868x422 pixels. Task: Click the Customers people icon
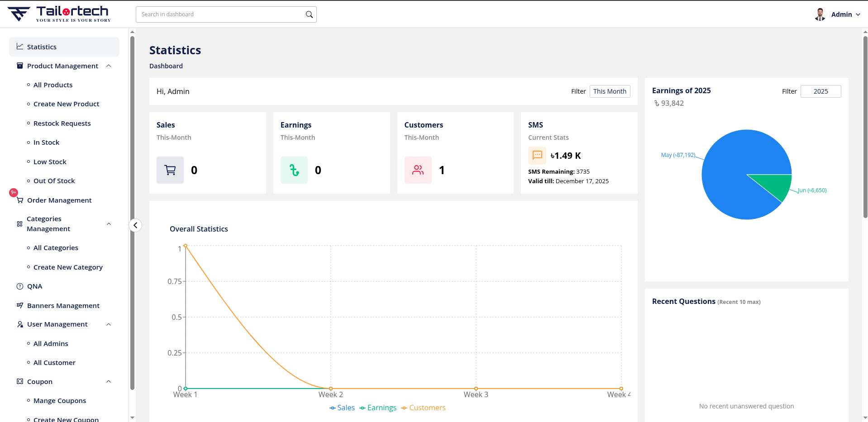418,170
